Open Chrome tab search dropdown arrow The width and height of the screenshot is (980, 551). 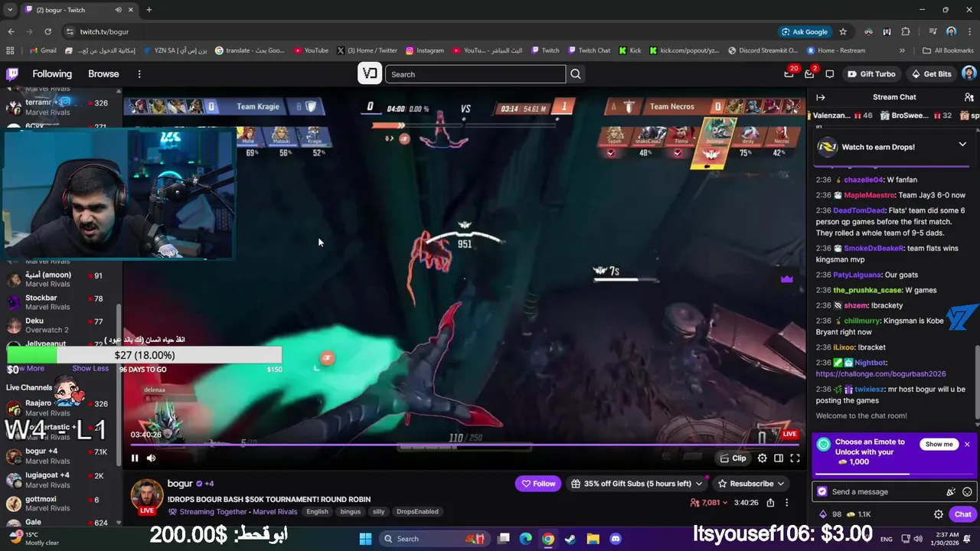click(10, 10)
